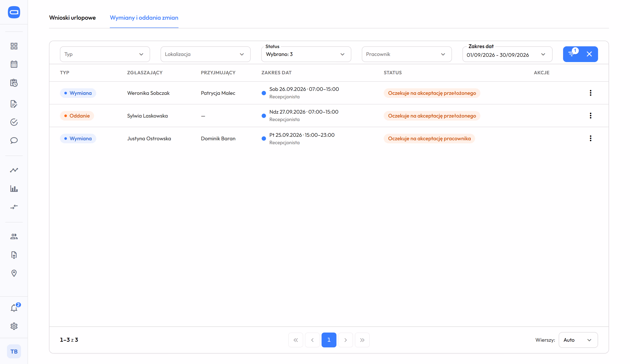Open the calendar schedule icon
Image resolution: width=630 pixels, height=364 pixels.
[14, 64]
